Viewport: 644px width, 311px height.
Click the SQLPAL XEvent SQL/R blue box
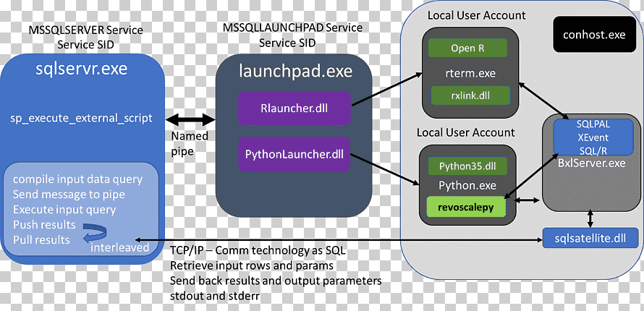coord(593,137)
